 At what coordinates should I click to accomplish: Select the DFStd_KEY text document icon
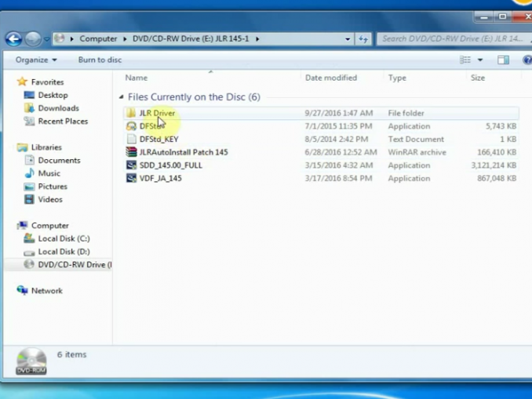(131, 139)
